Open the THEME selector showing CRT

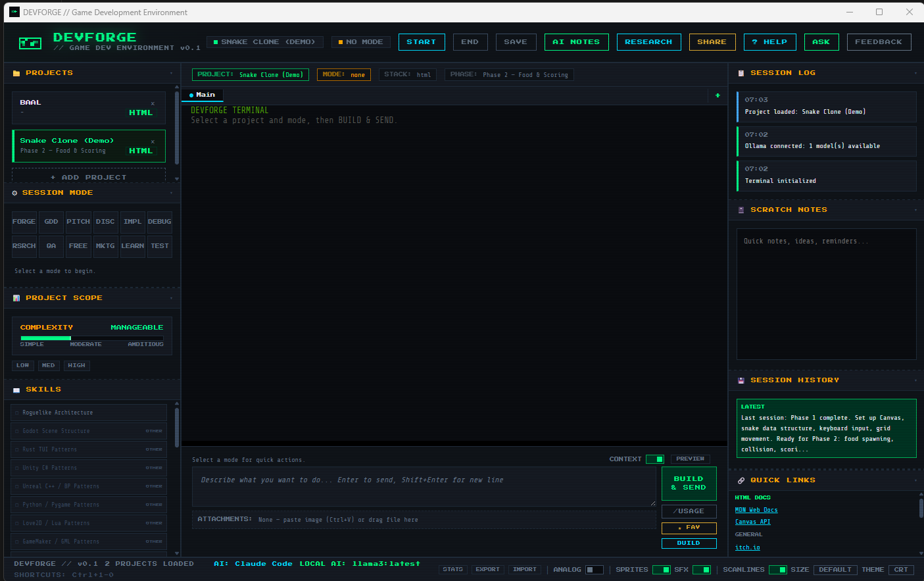[x=901, y=570]
